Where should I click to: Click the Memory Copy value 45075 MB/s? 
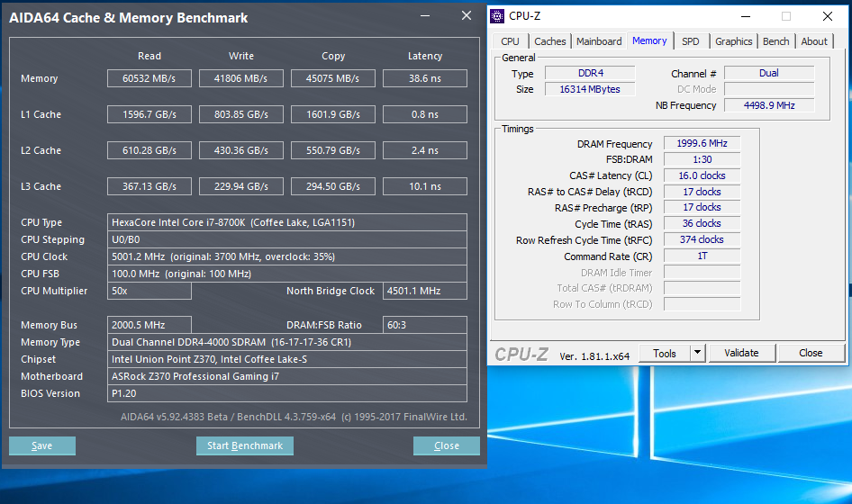coord(333,78)
